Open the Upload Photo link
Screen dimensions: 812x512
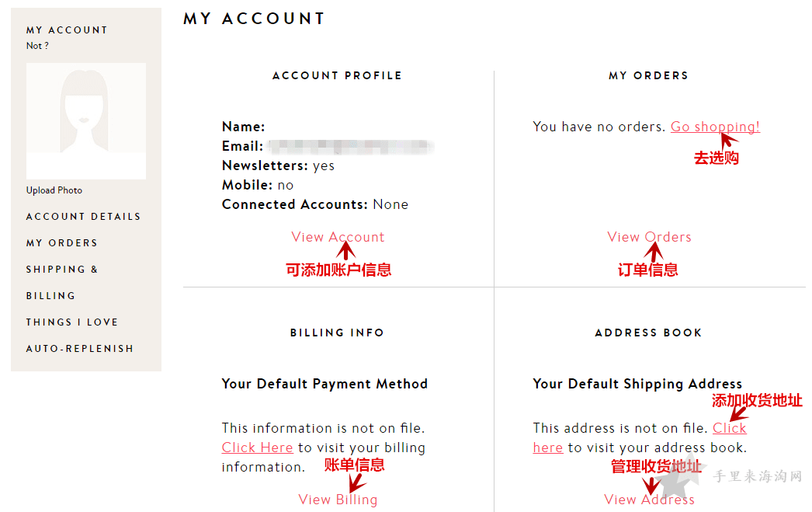[x=54, y=190]
